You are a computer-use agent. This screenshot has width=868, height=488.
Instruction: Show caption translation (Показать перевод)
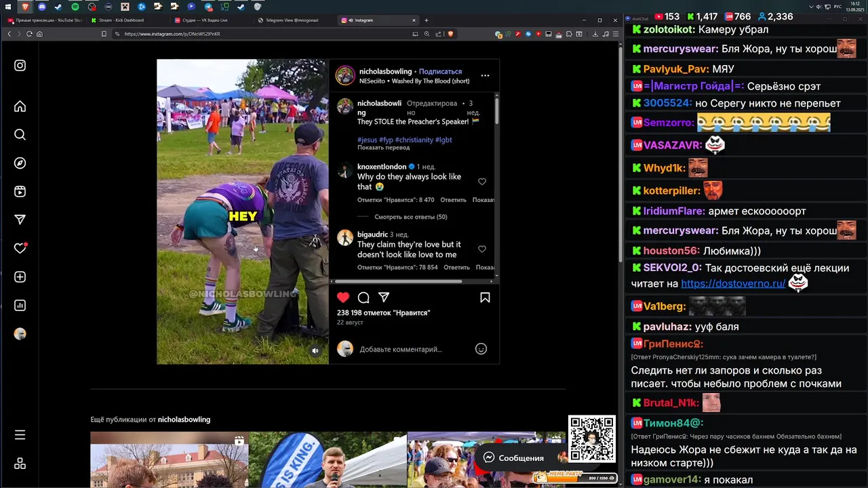[383, 147]
